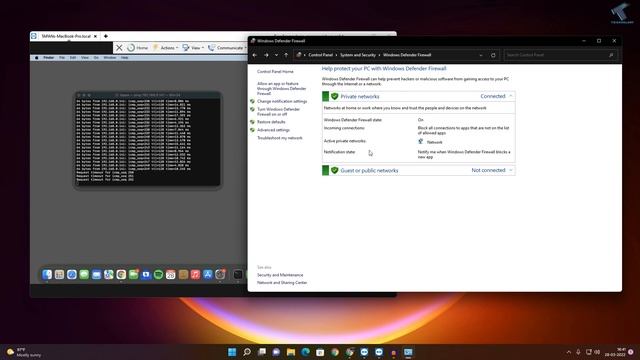This screenshot has height=360, width=640.
Task: Click the System and Security breadcrumb
Action: click(358, 55)
